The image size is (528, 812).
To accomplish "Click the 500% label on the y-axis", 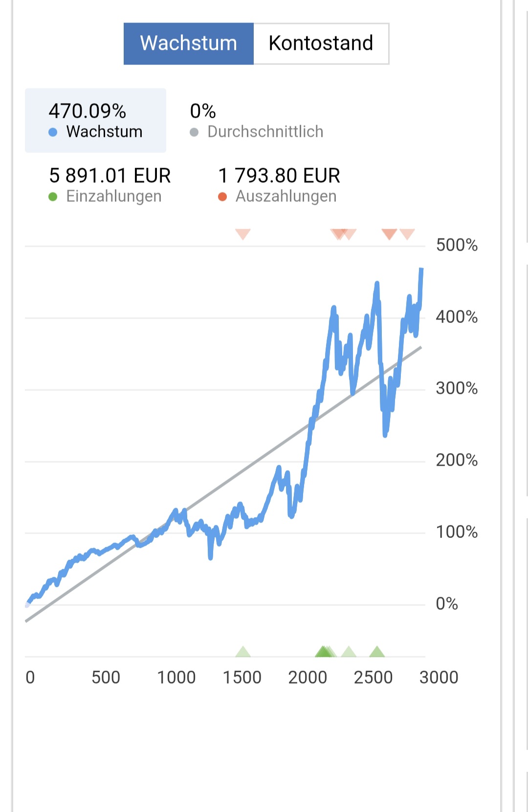I will tap(457, 245).
